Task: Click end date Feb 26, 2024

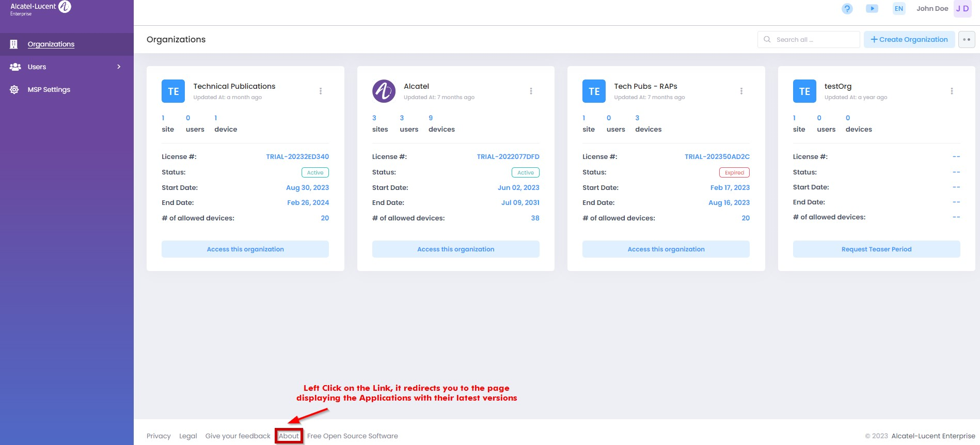Action: (308, 203)
